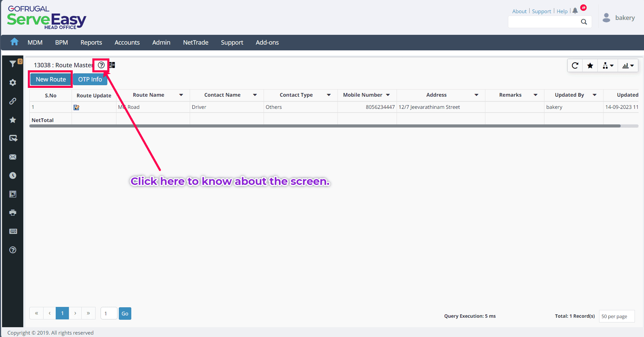
Task: Open the NetTrade menu
Action: tap(196, 42)
